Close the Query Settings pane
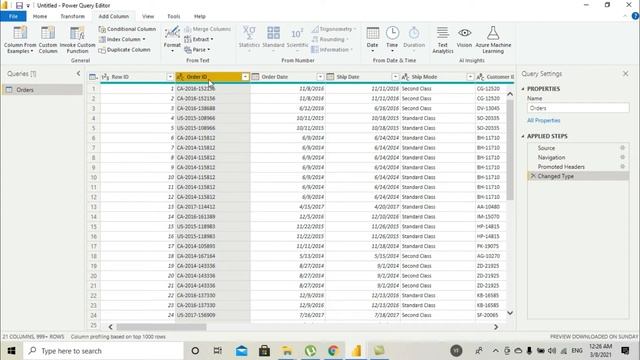This screenshot has height=360, width=640. 625,73
